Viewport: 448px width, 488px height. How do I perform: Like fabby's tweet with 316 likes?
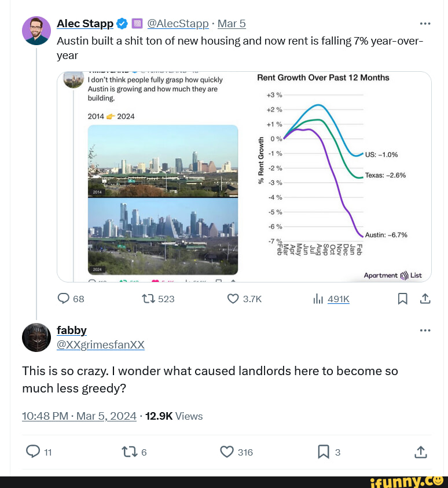(227, 452)
